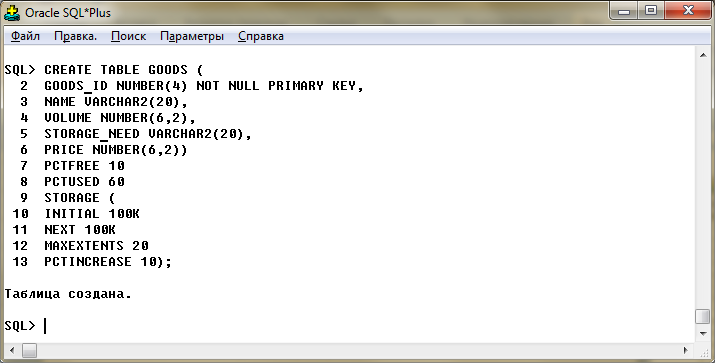Maximize the SQL*Plus window
The image size is (715, 363).
pos(651,11)
